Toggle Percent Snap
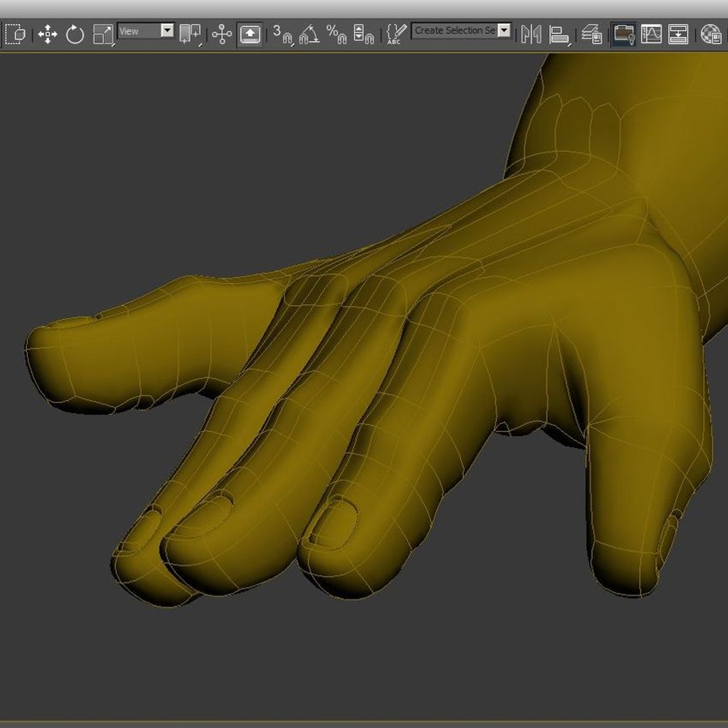This screenshot has height=728, width=728. [336, 34]
